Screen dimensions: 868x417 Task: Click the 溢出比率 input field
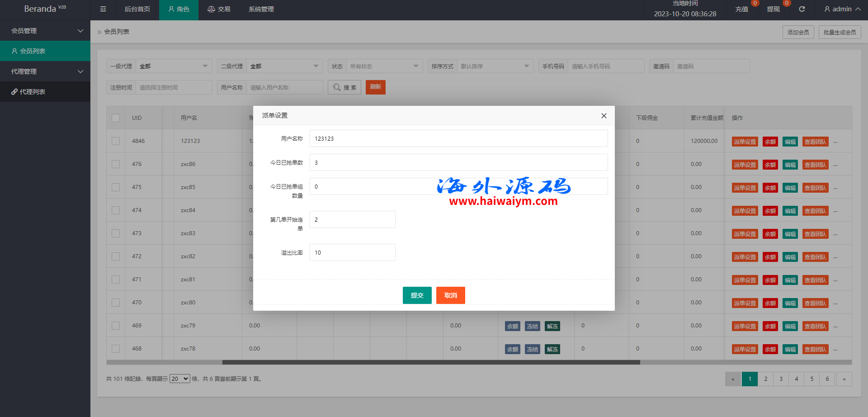coord(352,252)
